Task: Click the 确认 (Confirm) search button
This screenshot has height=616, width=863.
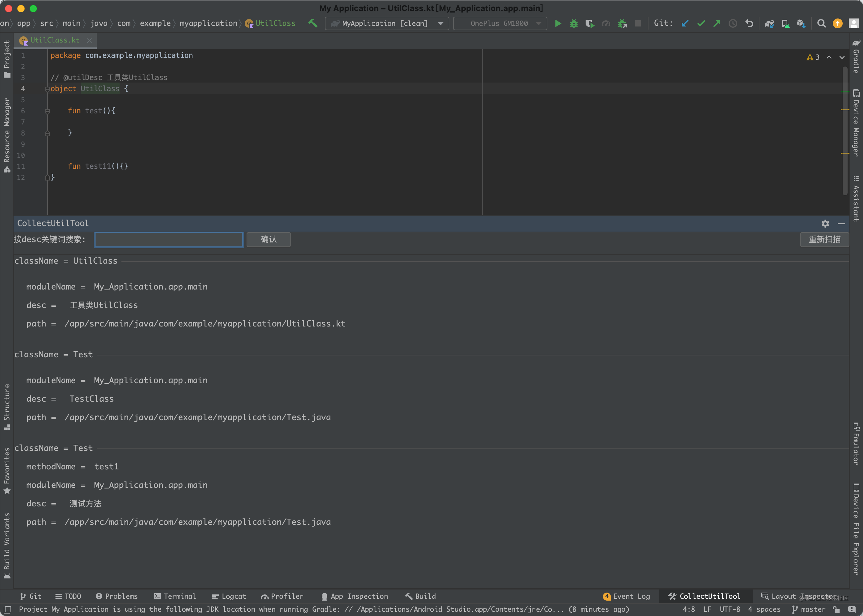Action: coord(268,239)
